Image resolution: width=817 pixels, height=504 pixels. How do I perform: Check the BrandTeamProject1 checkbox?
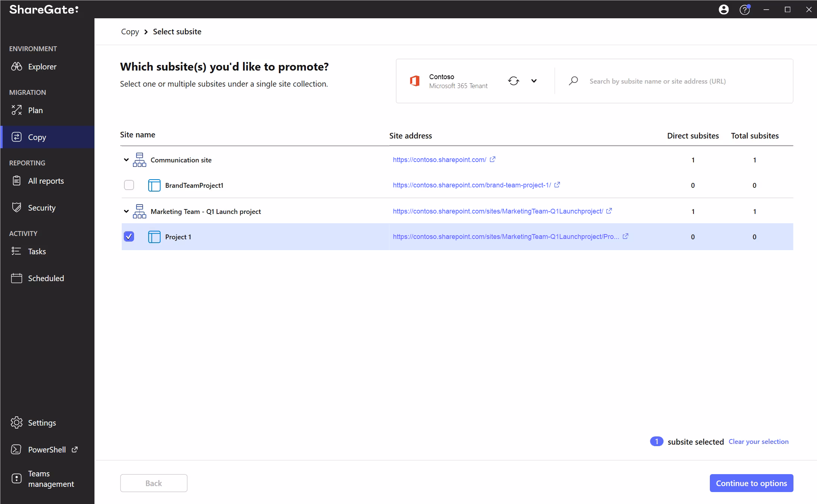(x=129, y=185)
